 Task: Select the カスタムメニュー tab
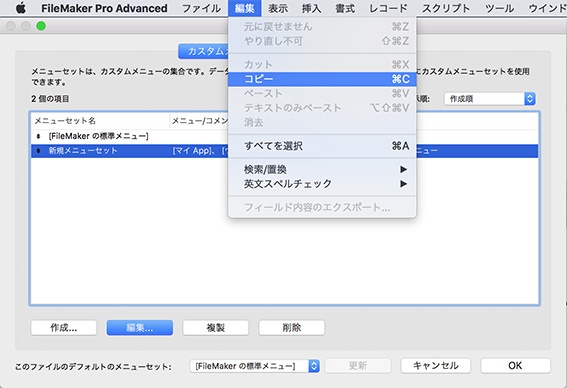pyautogui.click(x=203, y=51)
